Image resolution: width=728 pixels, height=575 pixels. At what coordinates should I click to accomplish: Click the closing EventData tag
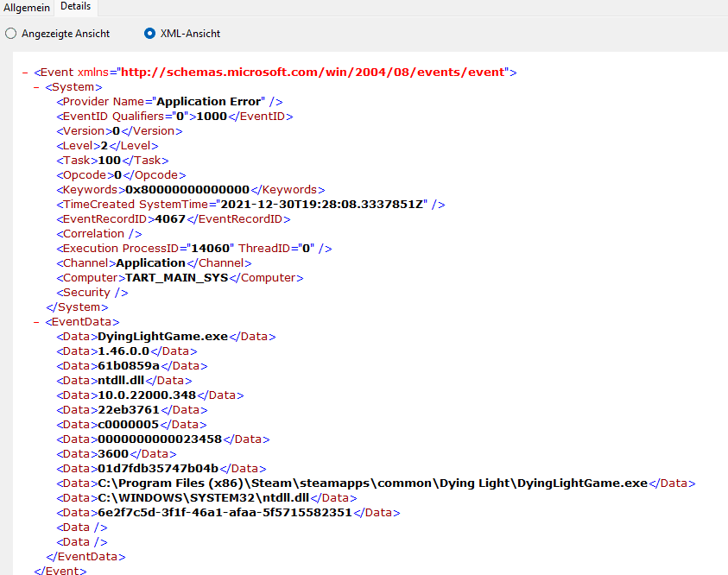pyautogui.click(x=85, y=557)
